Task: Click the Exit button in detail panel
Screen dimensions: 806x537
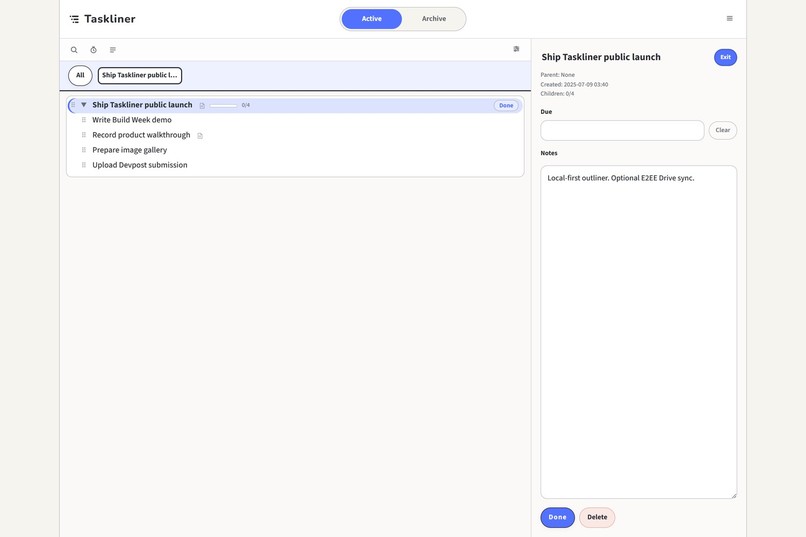Action: pos(725,57)
